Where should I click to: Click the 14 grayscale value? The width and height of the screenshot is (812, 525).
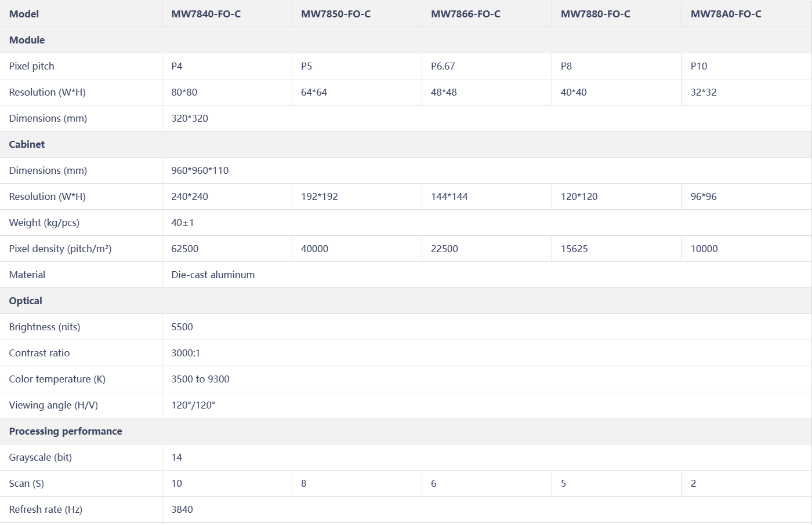[x=177, y=457]
